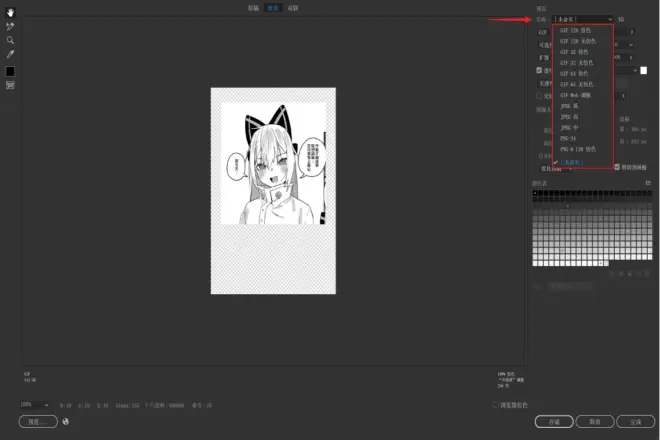660x440 pixels.
Task: Expand the arrow at the GIF format row
Action: point(631,32)
